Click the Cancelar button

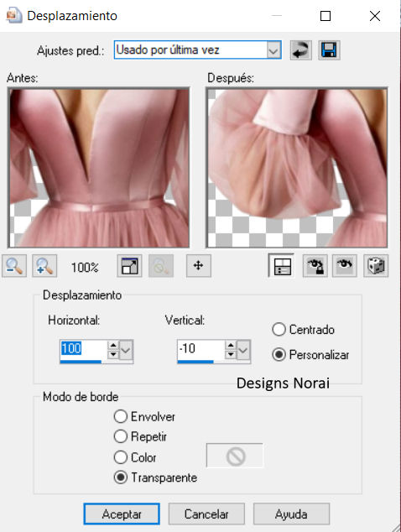206,514
